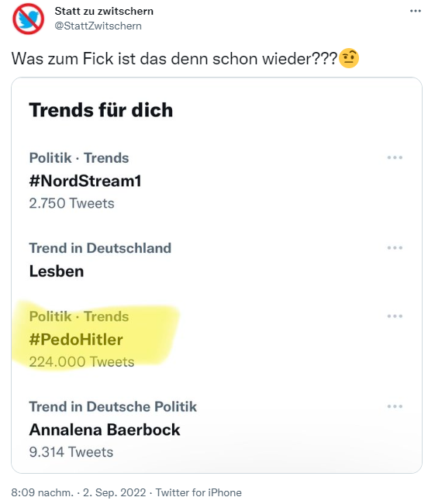Click the 2.750 Tweets count
Image resolution: width=428 pixels, height=504 pixels.
71,203
